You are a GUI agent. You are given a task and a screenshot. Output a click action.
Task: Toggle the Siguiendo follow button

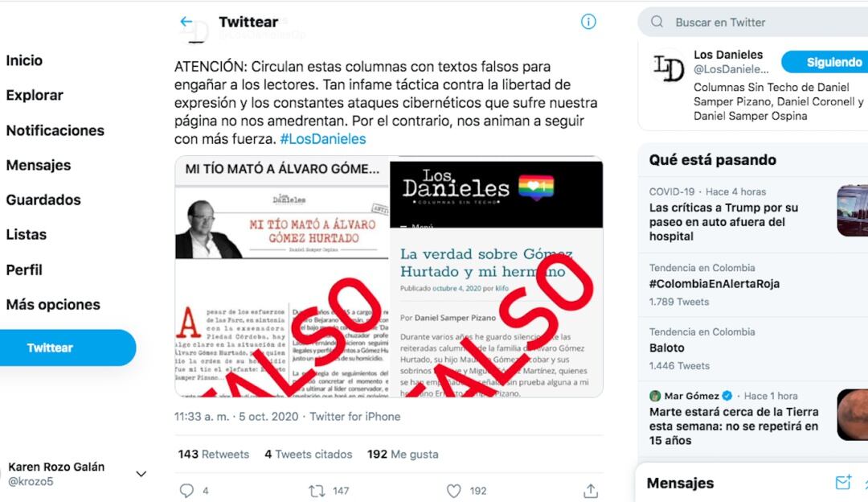click(825, 62)
